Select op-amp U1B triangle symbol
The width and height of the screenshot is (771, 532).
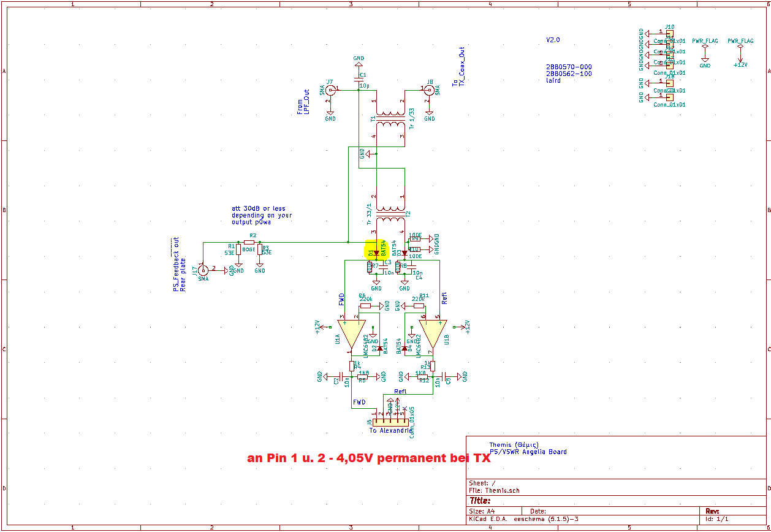pos(433,335)
